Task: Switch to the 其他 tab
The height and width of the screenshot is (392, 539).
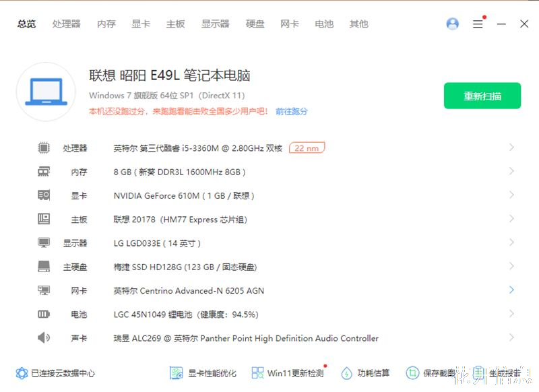Action: [x=359, y=24]
